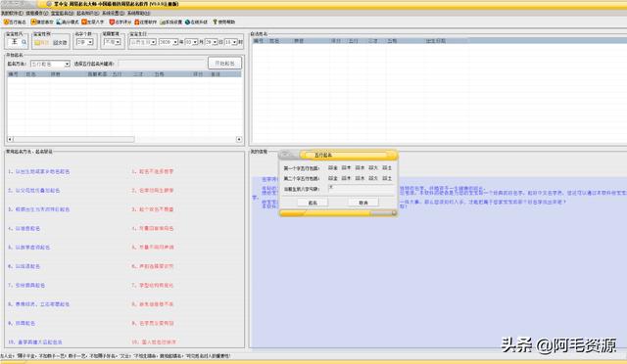Click the 五行起名关键库 keyword field
The height and width of the screenshot is (364, 627).
(x=162, y=64)
